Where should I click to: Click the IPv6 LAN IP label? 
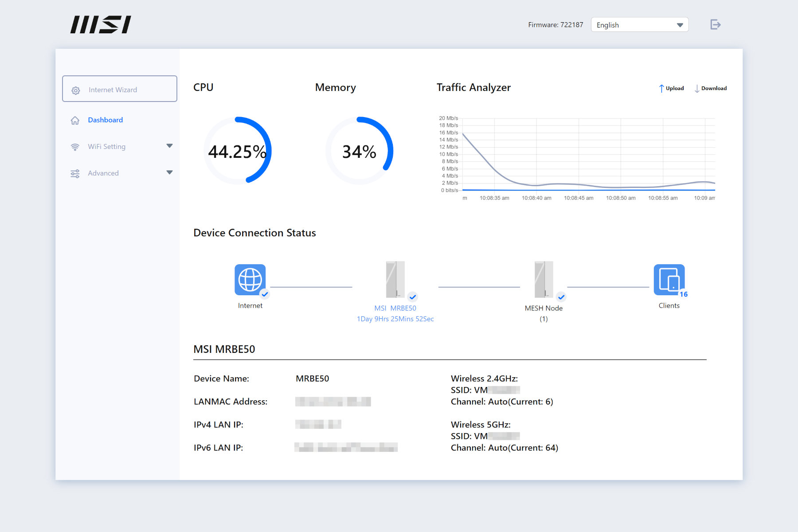coord(218,448)
